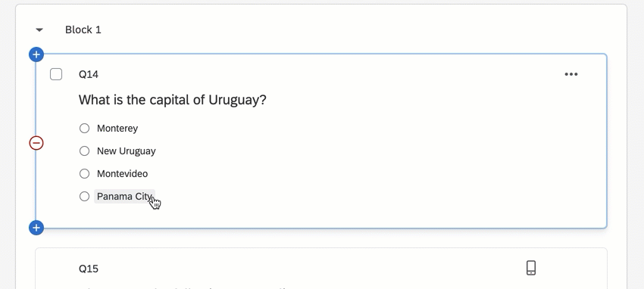This screenshot has height=289, width=644.
Task: Select the New Uruguay radio button
Action: click(x=84, y=151)
